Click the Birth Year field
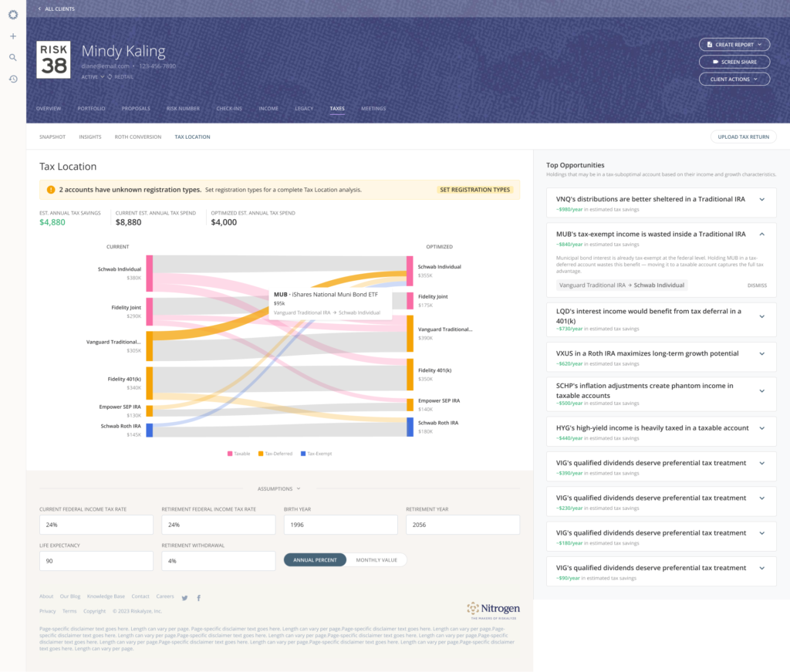This screenshot has height=672, width=790. pyautogui.click(x=340, y=525)
